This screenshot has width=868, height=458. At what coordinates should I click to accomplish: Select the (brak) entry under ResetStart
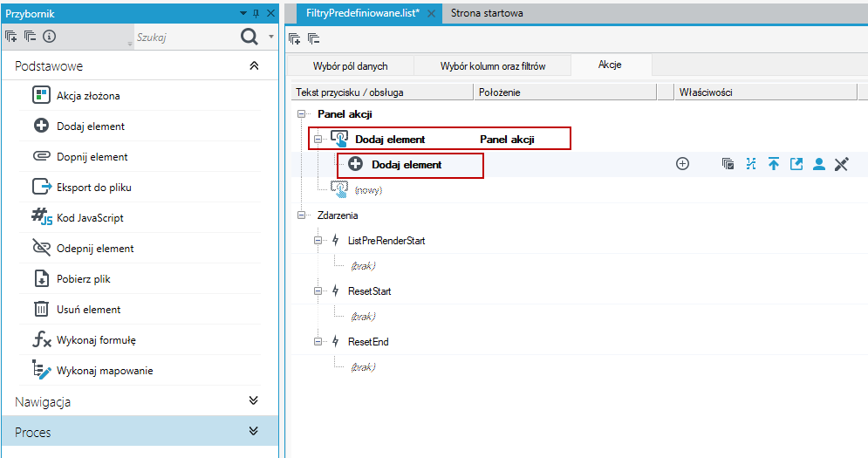coord(363,316)
